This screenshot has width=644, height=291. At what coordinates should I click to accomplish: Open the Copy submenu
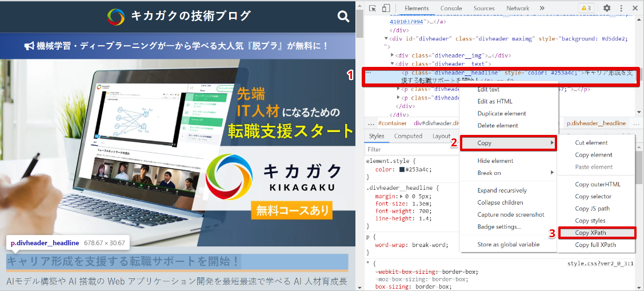click(509, 143)
